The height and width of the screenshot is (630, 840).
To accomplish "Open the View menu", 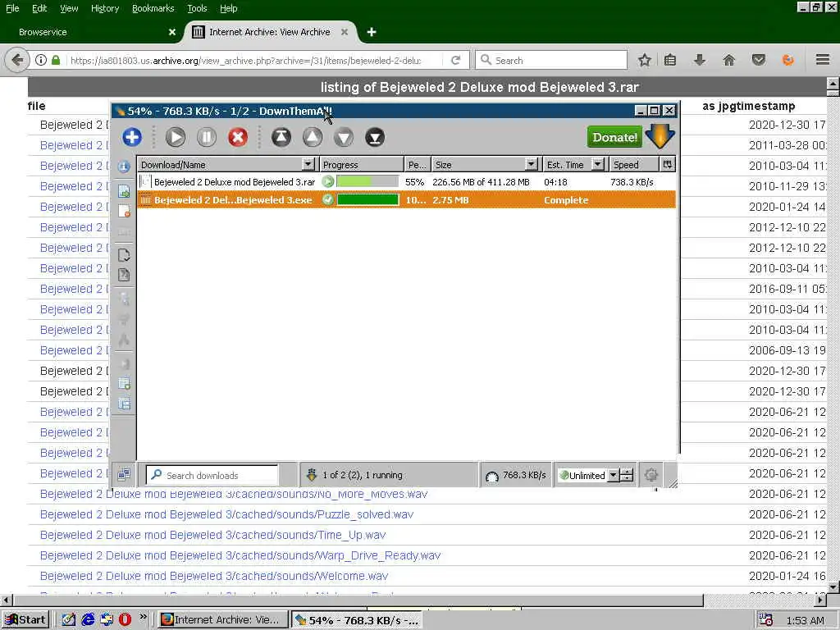I will [69, 8].
